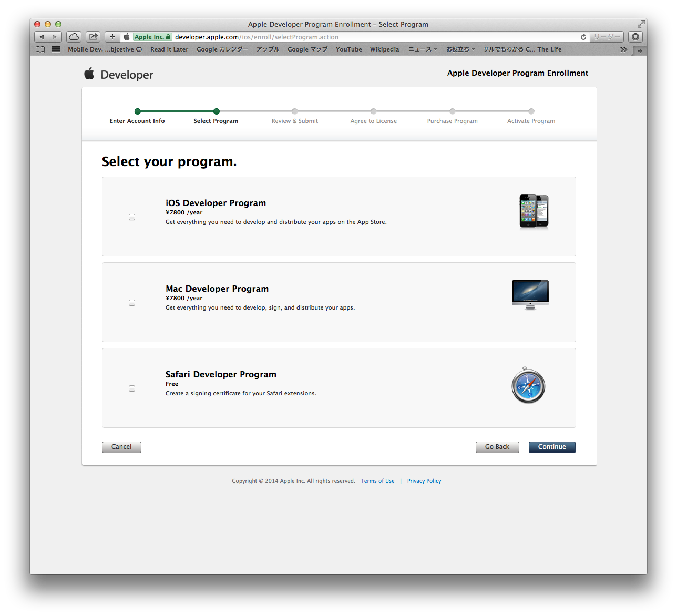Show Top Sites grid icon
The height and width of the screenshot is (616, 677).
pos(56,49)
